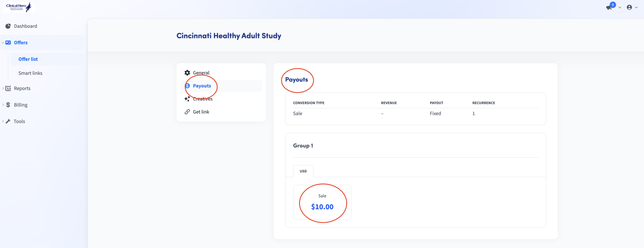Open the Billing menu label
The image size is (644, 248).
click(21, 105)
